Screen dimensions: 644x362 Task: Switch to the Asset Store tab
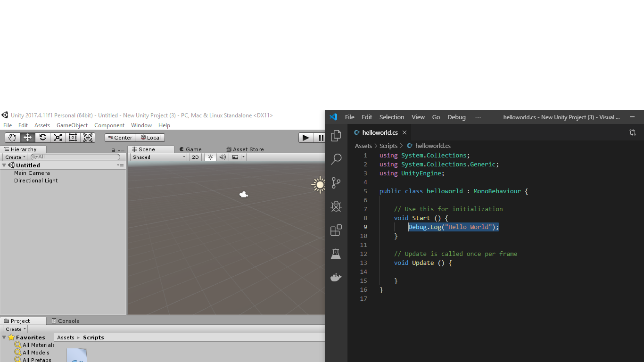(x=245, y=149)
